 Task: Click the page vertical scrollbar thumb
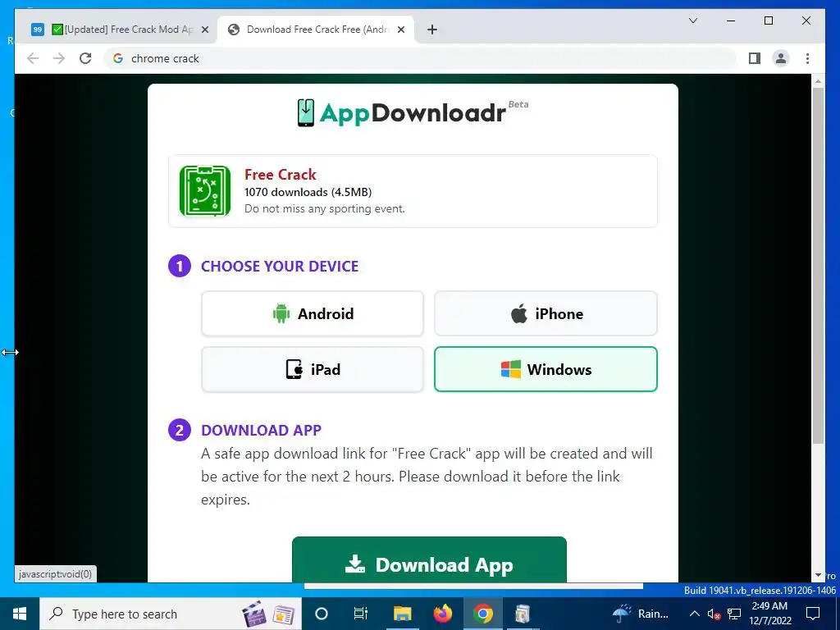tap(818, 265)
